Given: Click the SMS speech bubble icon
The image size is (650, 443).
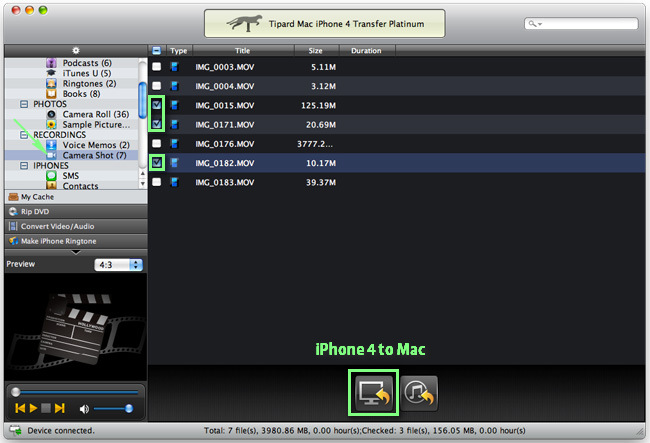Looking at the screenshot, I should (x=51, y=176).
